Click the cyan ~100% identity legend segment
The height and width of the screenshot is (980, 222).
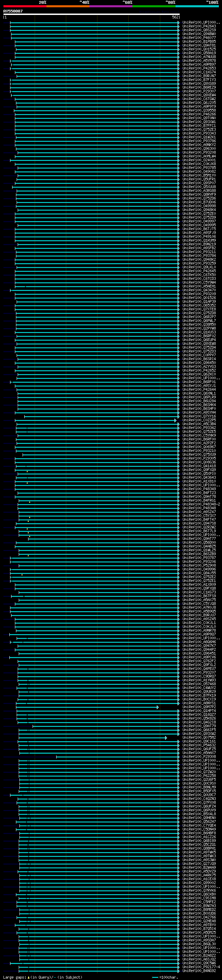point(197,6)
